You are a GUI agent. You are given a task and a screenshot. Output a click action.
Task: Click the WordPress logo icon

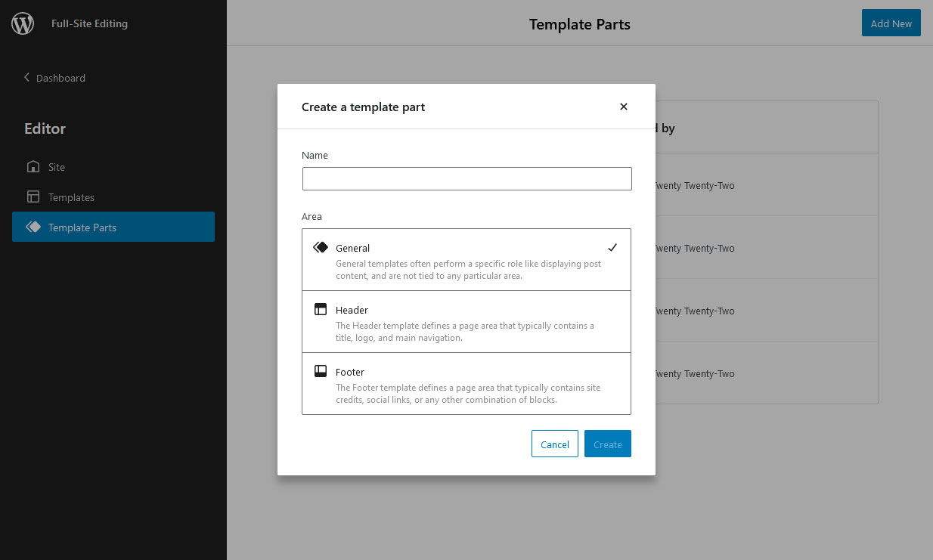pyautogui.click(x=23, y=23)
